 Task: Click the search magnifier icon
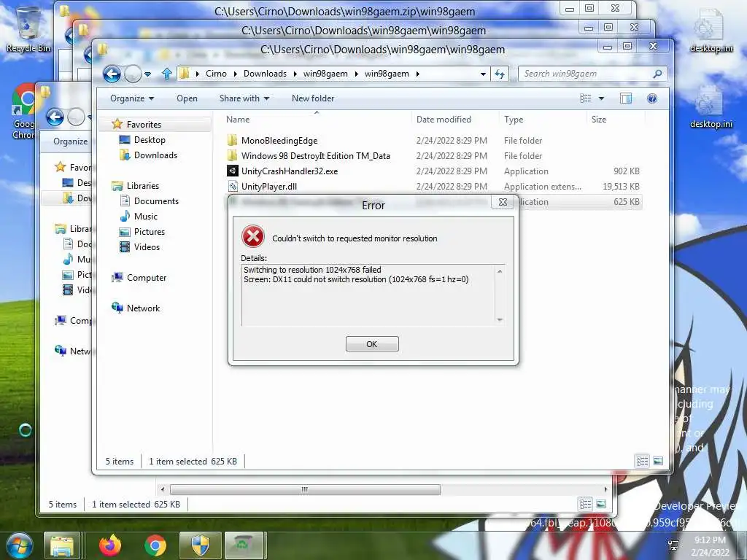[657, 74]
